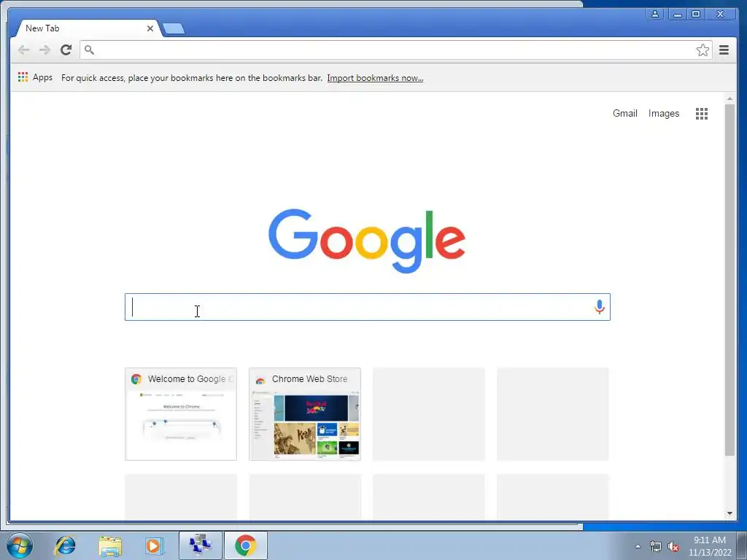Image resolution: width=747 pixels, height=560 pixels.
Task: Open the Chrome Web Store thumbnail
Action: [305, 414]
